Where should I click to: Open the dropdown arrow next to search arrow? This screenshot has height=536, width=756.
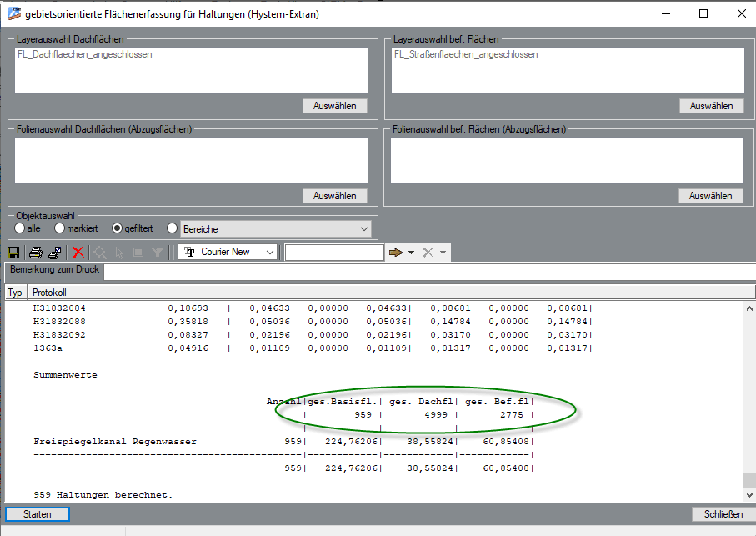coord(411,253)
